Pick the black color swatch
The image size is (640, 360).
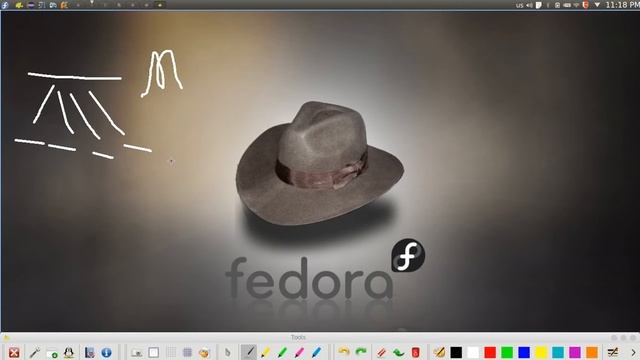point(456,352)
